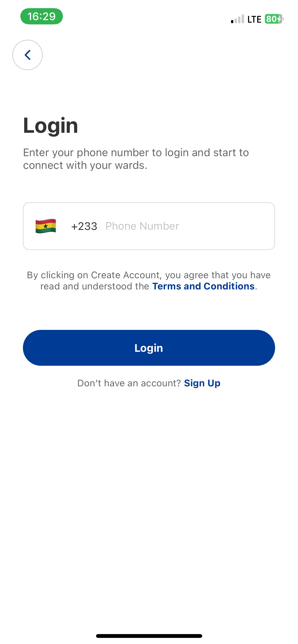Tap the home indicator bar

[x=149, y=636]
